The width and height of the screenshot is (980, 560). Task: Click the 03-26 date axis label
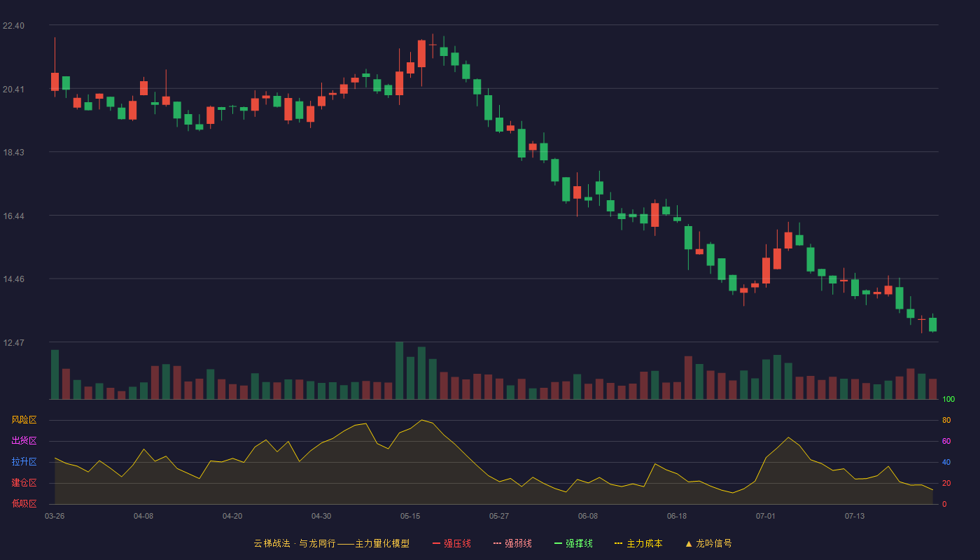tap(55, 516)
